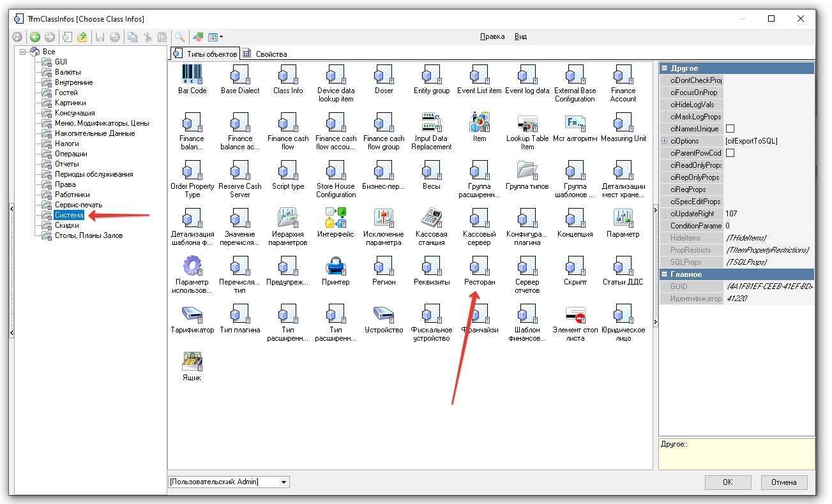Select Валюты in the tree
The image size is (832, 504).
pos(68,72)
